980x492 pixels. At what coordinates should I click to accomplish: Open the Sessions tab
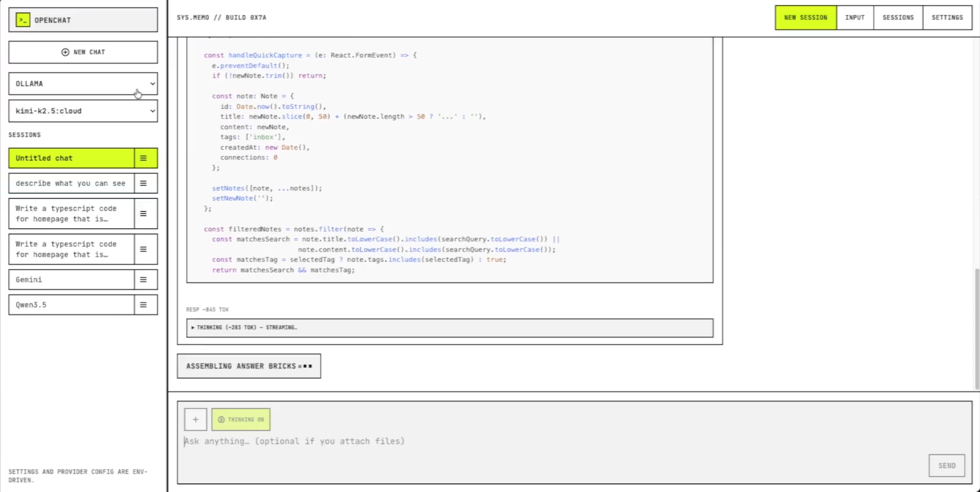(x=898, y=17)
